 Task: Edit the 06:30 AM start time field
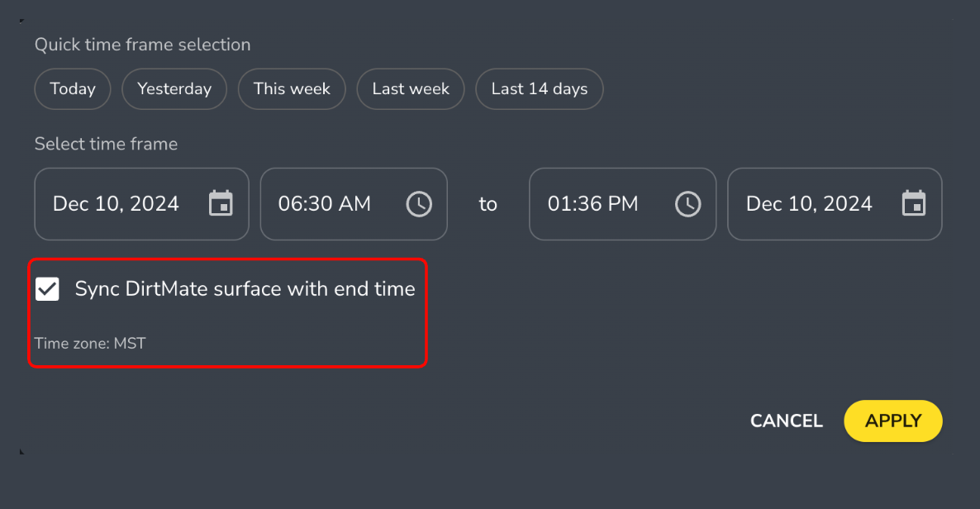point(325,204)
